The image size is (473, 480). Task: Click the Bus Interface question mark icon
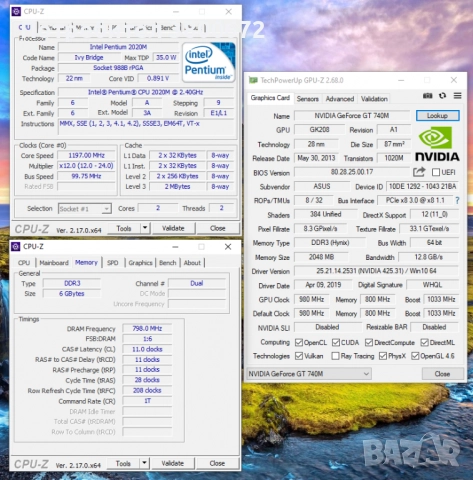pyautogui.click(x=457, y=201)
